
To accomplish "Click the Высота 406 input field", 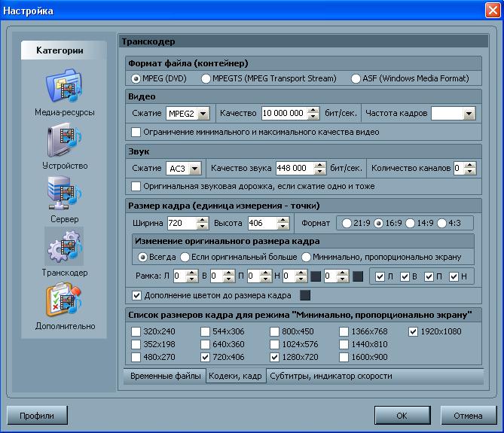I will coord(262,223).
